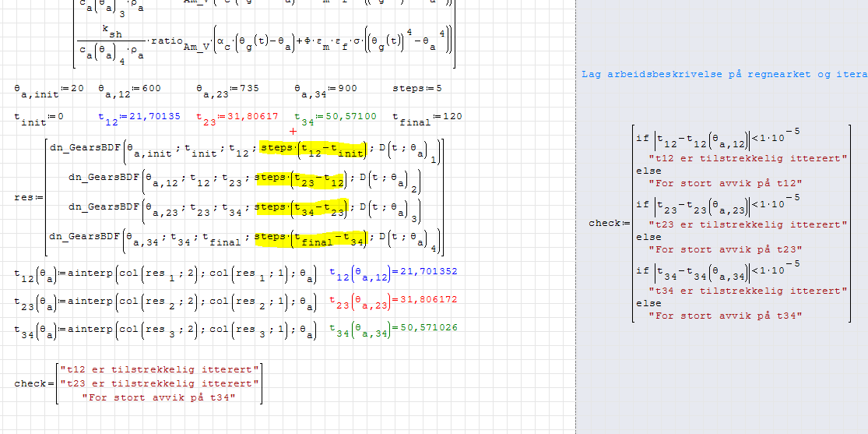
Task: Click the θa,23 value 735
Action: point(250,88)
